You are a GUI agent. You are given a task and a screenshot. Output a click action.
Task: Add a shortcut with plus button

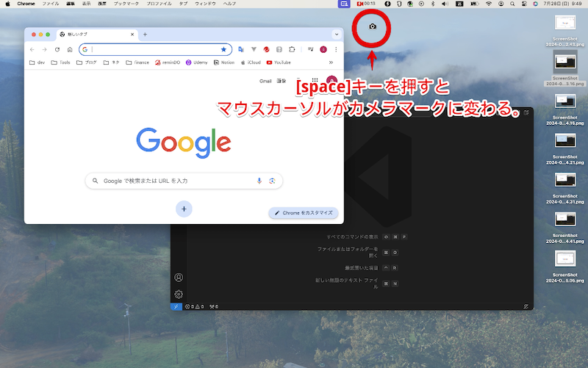[x=184, y=209]
